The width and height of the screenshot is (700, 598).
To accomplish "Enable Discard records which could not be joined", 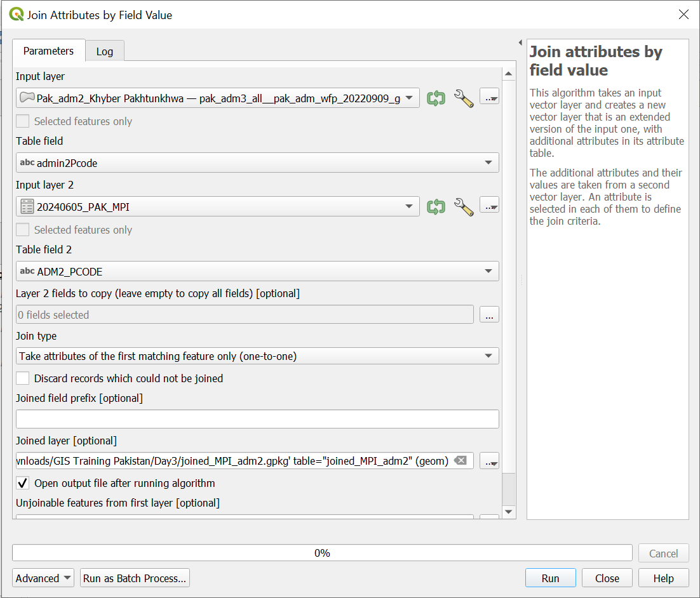I will [x=23, y=378].
